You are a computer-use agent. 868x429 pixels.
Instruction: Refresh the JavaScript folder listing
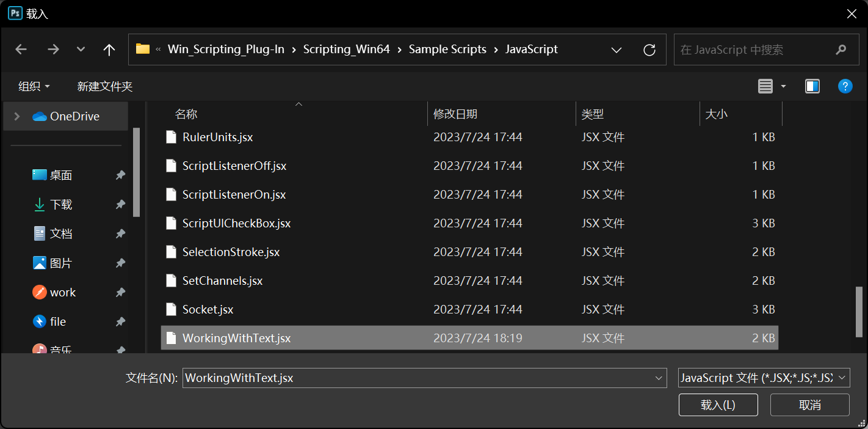click(x=649, y=50)
